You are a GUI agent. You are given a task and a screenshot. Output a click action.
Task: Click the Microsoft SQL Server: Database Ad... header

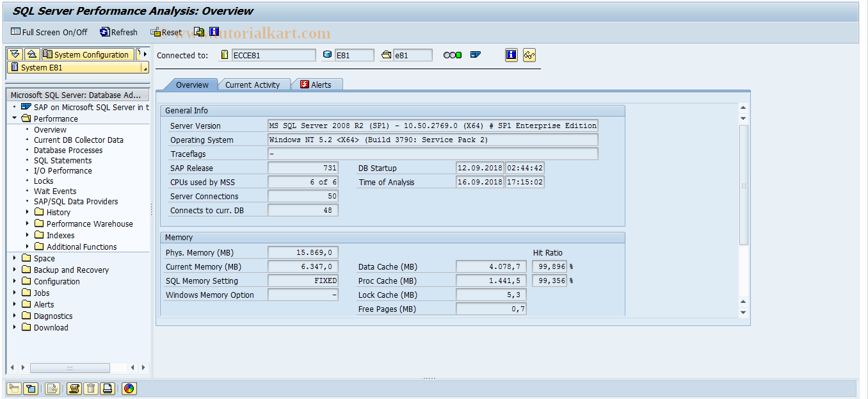78,95
